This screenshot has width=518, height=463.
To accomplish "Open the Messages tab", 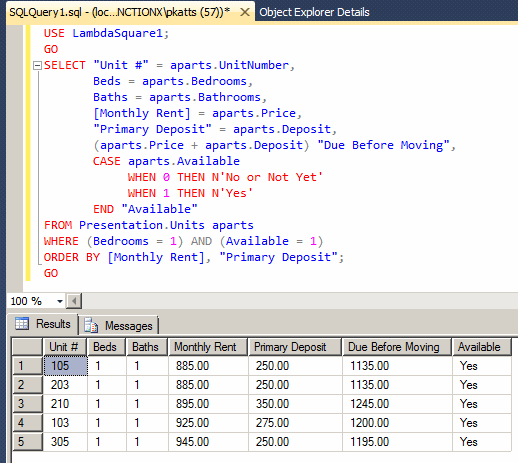I will click(119, 325).
